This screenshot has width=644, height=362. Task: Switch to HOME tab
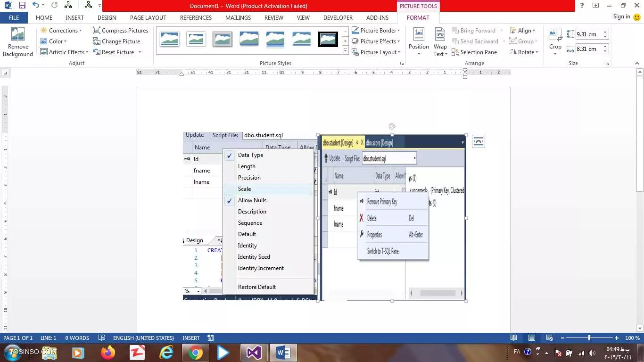tap(44, 18)
